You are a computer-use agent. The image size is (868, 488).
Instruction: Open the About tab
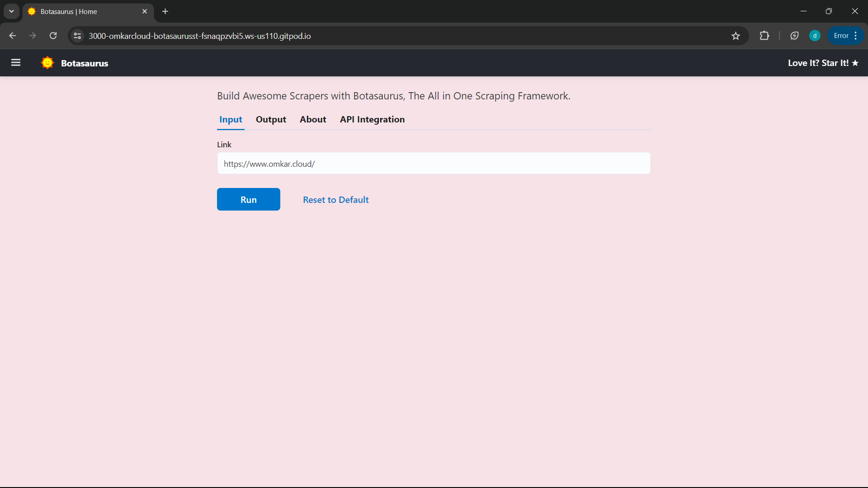pyautogui.click(x=313, y=119)
